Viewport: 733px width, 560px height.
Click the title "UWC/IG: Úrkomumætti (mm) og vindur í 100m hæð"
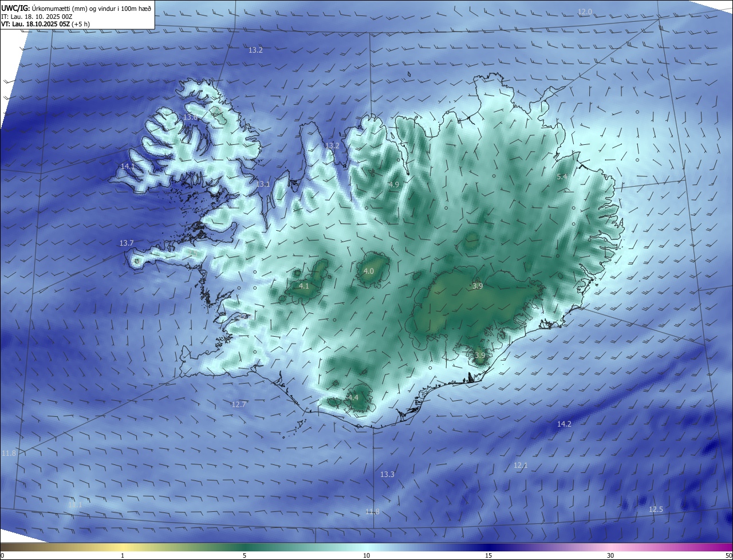pyautogui.click(x=76, y=8)
